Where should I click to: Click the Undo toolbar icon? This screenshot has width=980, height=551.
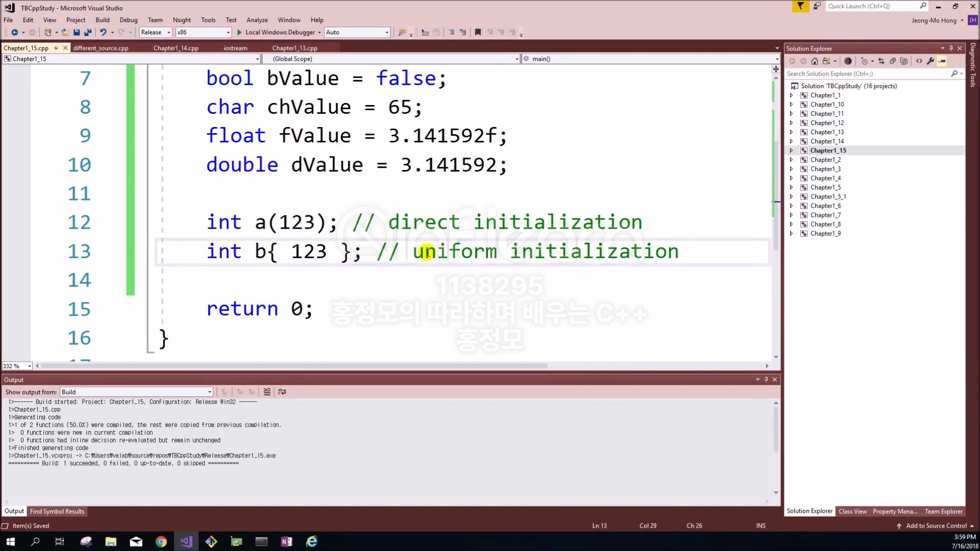(103, 32)
